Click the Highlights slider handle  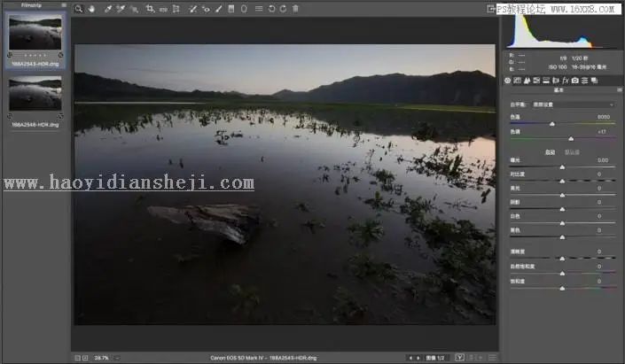point(562,195)
